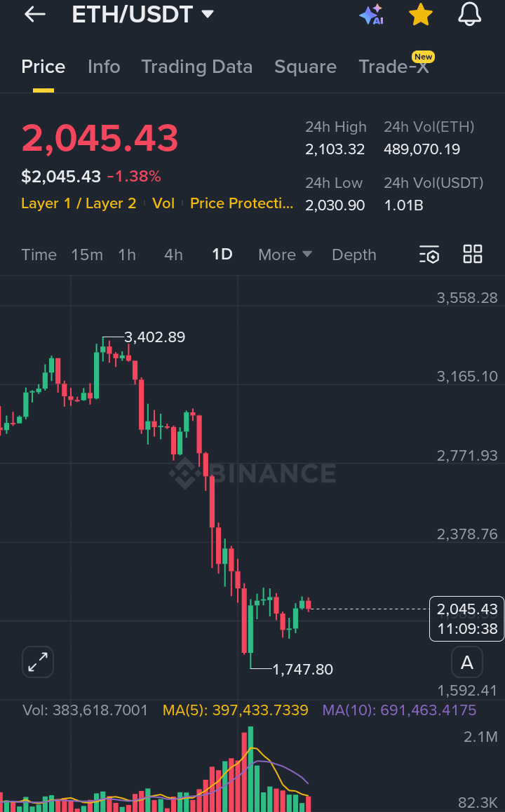Toggle the favorite star for ETH/USDT
The image size is (505, 812).
click(x=420, y=15)
